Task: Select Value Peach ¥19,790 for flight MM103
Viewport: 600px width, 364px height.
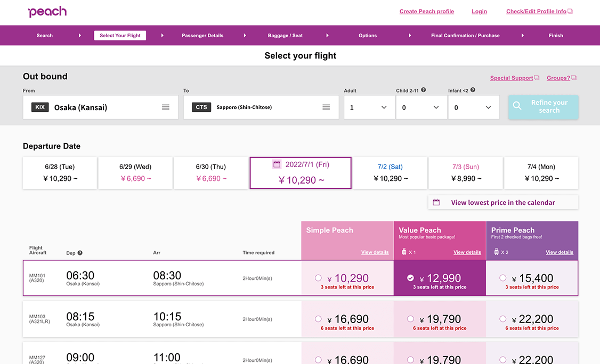Action: [x=410, y=319]
